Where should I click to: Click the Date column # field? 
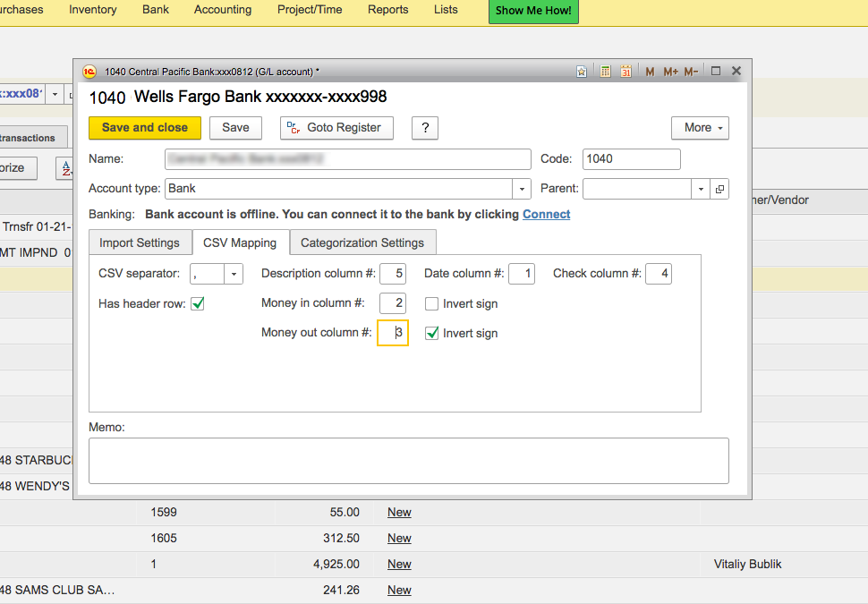522,274
